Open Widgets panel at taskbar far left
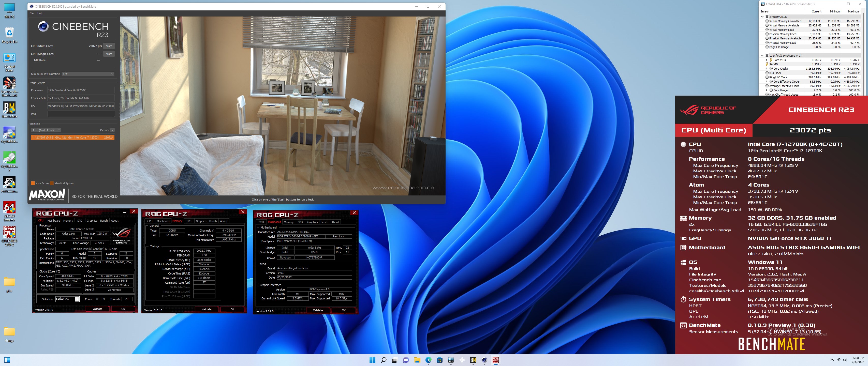Screen dimensions: 868x366 click(7, 360)
